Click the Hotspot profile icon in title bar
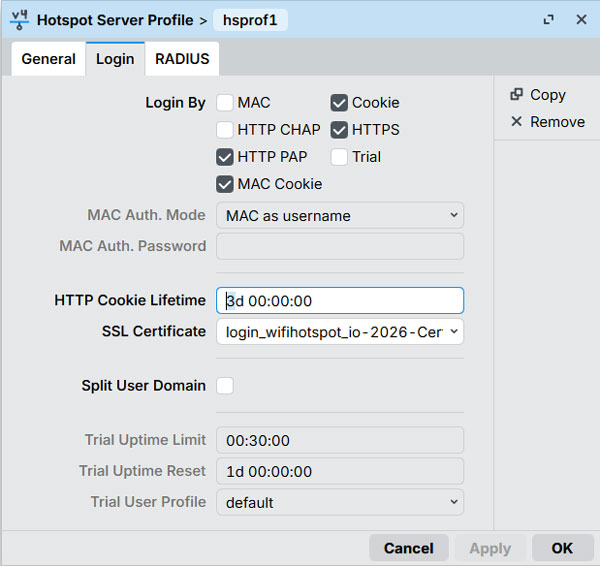This screenshot has width=600, height=566. coord(19,19)
